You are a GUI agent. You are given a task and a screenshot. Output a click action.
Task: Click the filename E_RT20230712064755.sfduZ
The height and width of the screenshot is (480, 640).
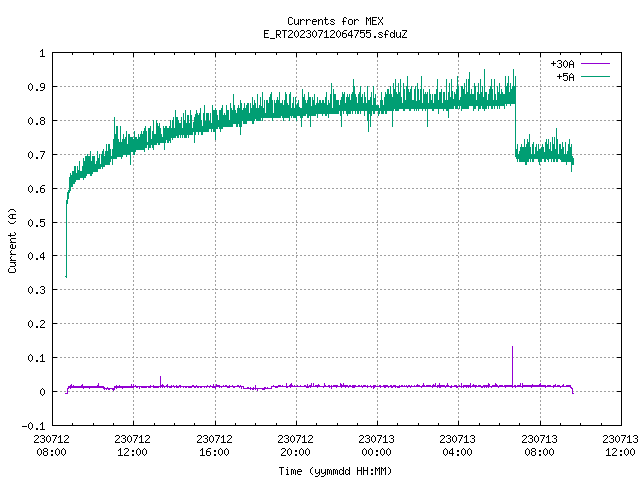coord(335,34)
